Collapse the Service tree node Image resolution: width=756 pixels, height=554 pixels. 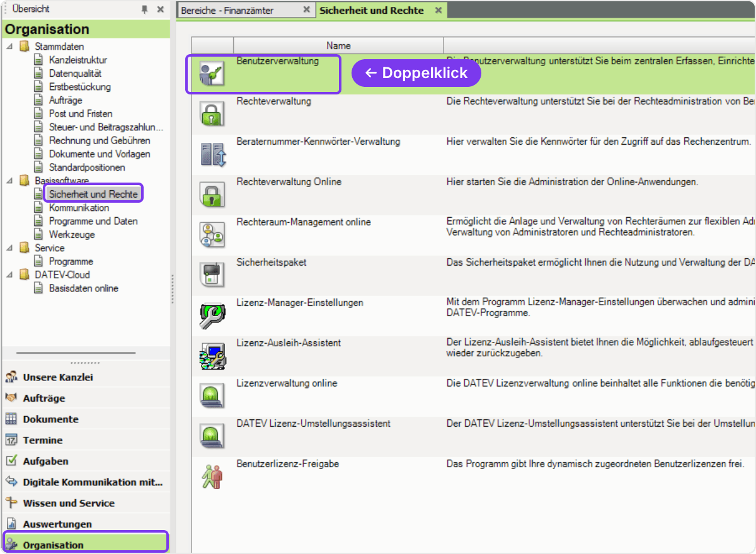click(9, 248)
